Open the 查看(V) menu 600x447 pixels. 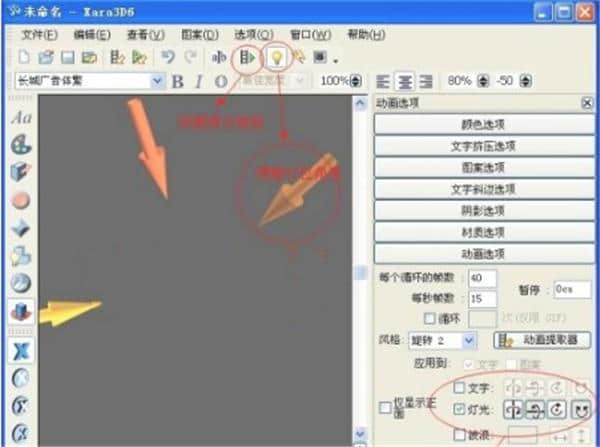145,35
